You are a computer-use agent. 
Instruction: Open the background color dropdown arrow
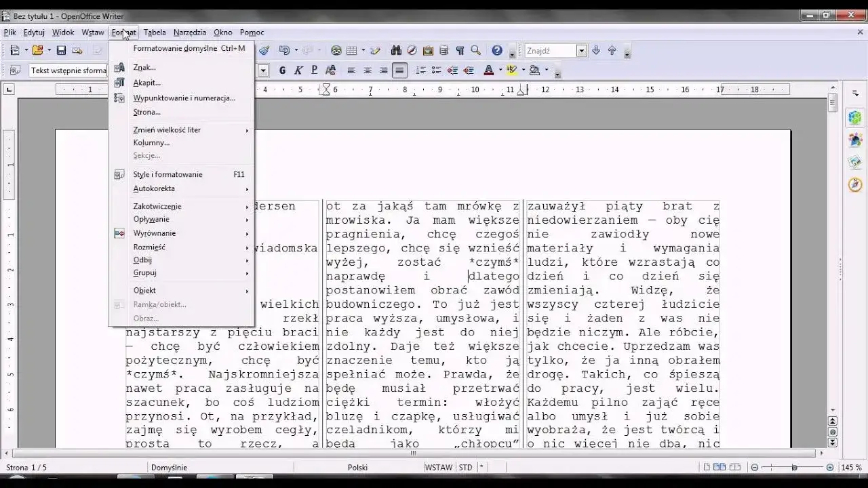[x=545, y=70]
